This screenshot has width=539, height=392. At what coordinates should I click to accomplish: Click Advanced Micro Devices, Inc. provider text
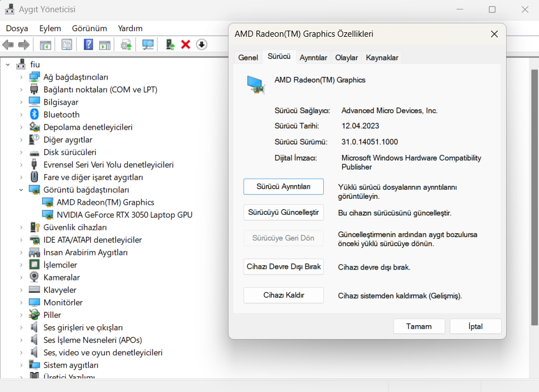click(389, 111)
